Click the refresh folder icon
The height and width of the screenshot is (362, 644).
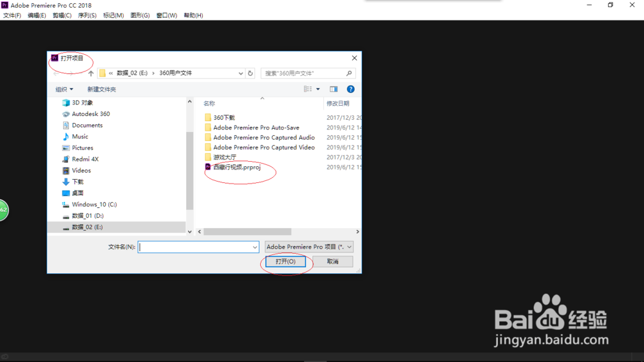[x=250, y=73]
